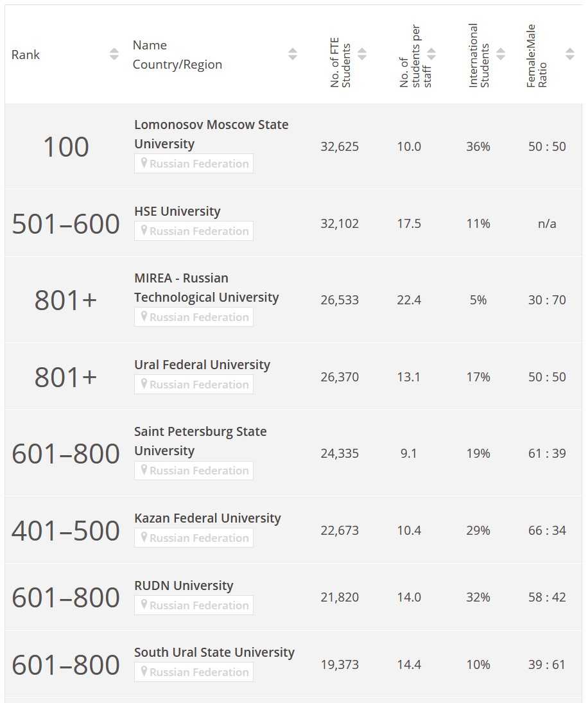Open HSE University profile link
Screen dimensions: 588x703
[177, 211]
